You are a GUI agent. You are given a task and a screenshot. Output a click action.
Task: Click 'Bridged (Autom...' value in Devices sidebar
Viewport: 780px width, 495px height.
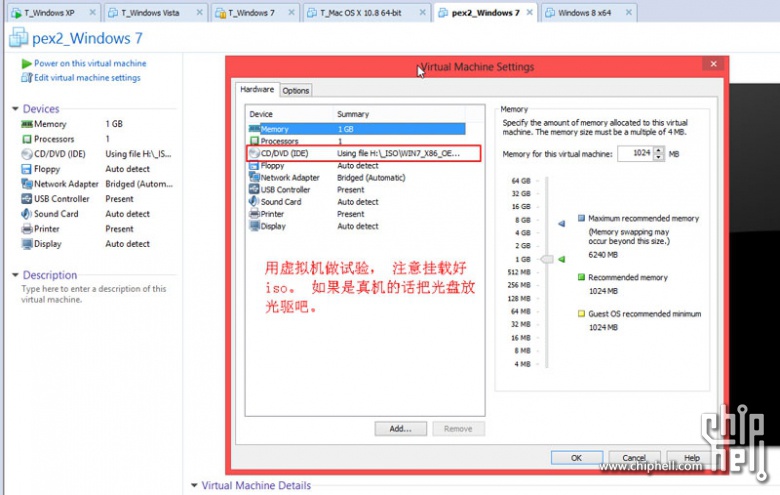[x=139, y=184]
